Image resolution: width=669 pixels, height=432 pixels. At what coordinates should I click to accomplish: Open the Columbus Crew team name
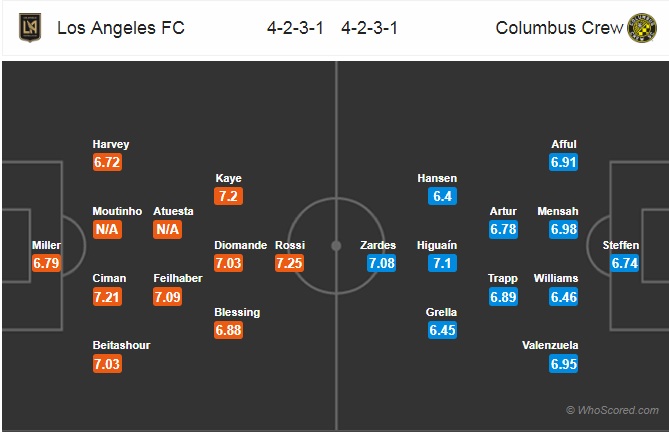click(559, 28)
